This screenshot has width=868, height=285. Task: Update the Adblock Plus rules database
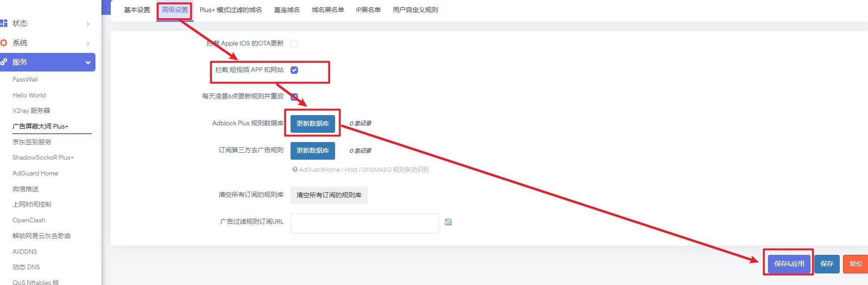click(x=312, y=123)
